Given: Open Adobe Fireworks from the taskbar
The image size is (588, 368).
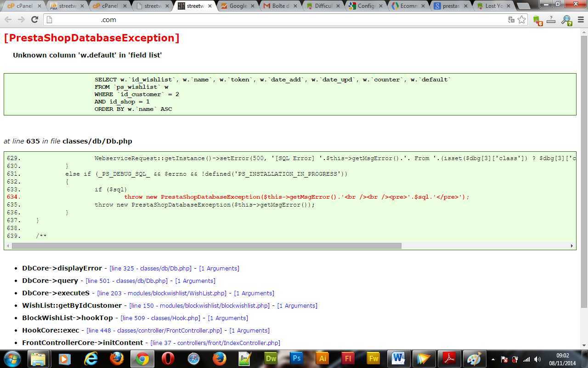Looking at the screenshot, I should click(x=374, y=358).
